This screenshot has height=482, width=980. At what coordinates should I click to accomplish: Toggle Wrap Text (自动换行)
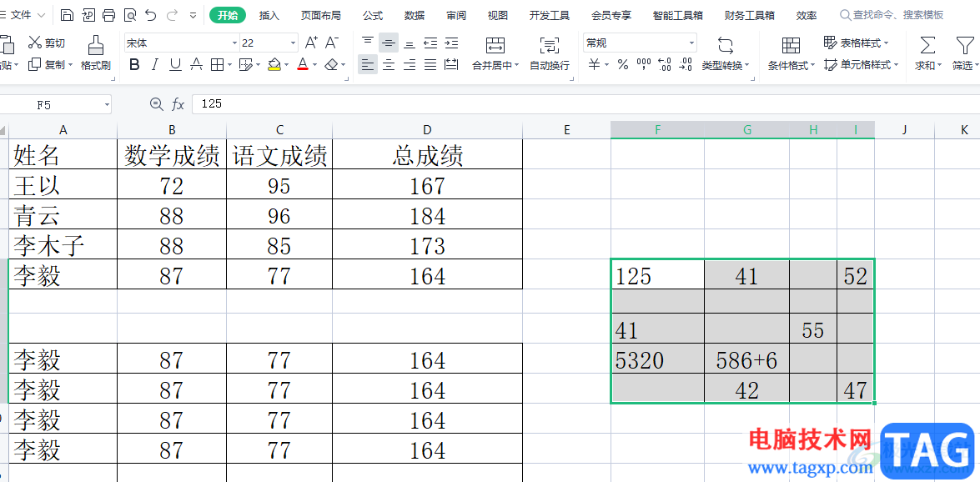[550, 53]
